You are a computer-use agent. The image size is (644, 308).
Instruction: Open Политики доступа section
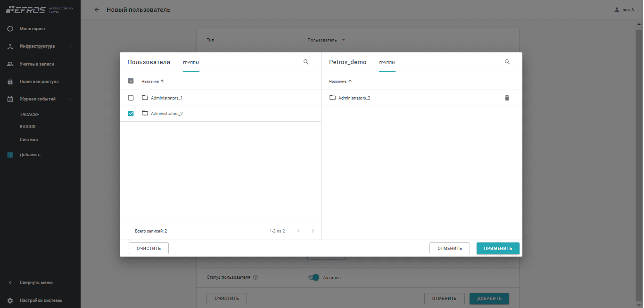[39, 81]
